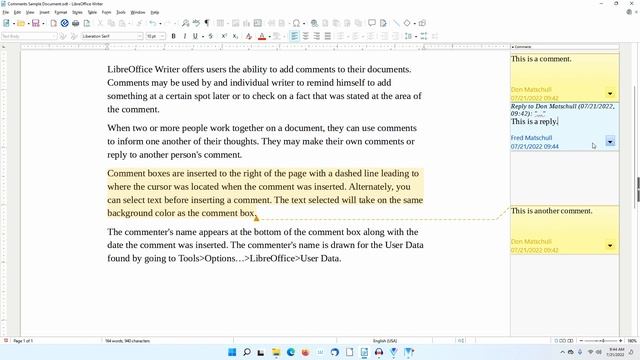The height and width of the screenshot is (360, 640).
Task: Toggle formatting marks pilcrow icon
Action: pos(207,23)
